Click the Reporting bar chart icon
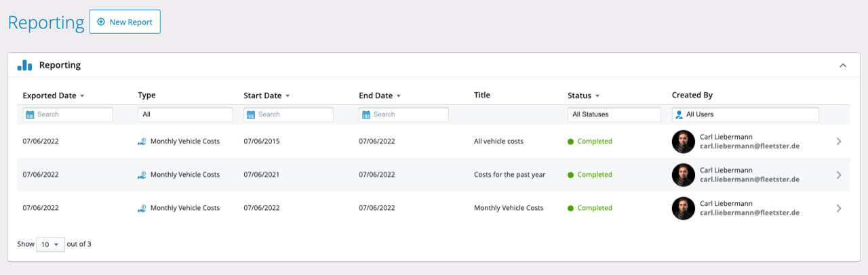The image size is (868, 275). pos(24,65)
